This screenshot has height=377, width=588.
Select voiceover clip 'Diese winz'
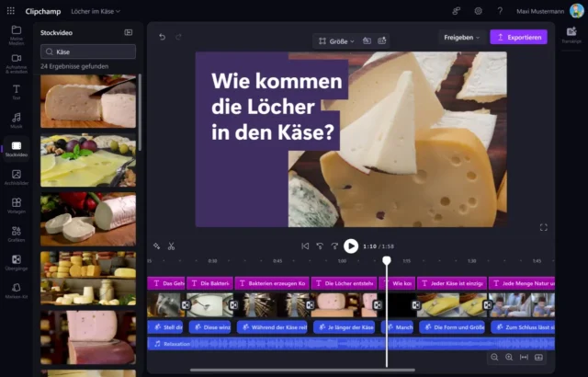tap(209, 327)
